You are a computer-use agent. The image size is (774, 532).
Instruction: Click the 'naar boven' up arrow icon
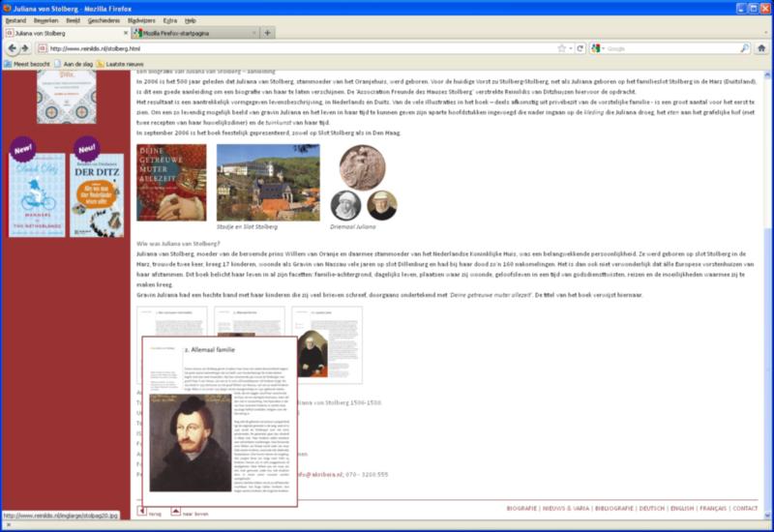[175, 512]
